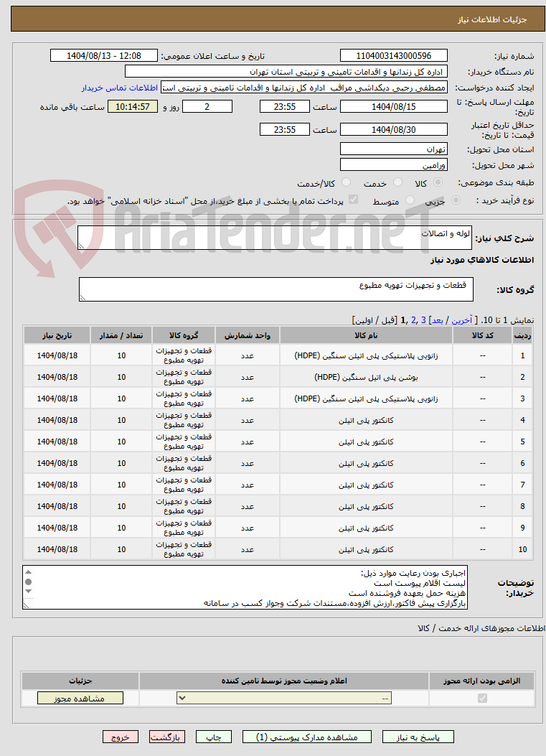This screenshot has width=546, height=756.
Task: Click quantity 10 in row 7
Action: [121, 485]
